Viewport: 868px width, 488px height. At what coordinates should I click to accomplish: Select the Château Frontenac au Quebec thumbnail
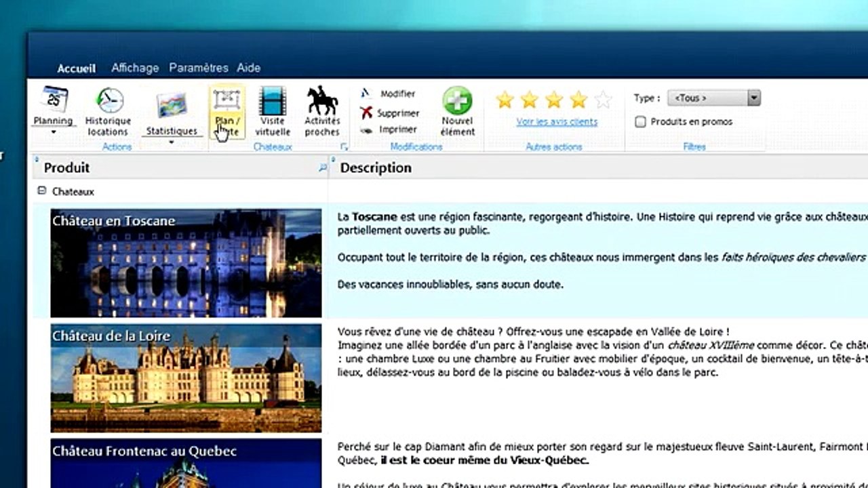(x=186, y=464)
